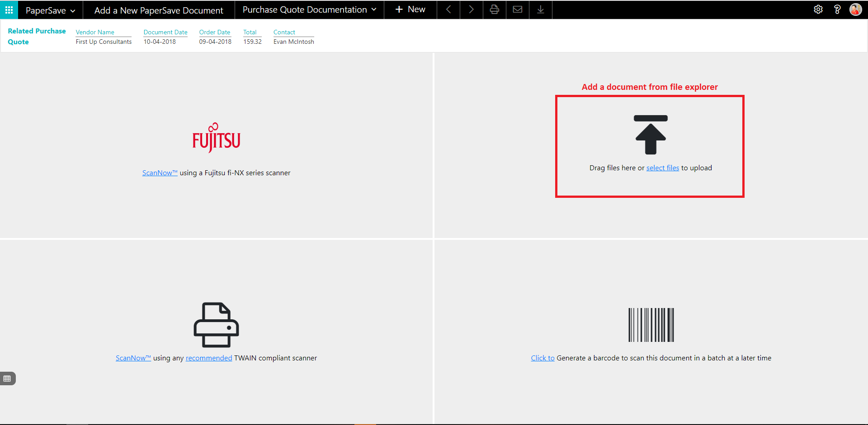Viewport: 868px width, 425px height.
Task: Open the small table widget at left edge
Action: [x=7, y=378]
